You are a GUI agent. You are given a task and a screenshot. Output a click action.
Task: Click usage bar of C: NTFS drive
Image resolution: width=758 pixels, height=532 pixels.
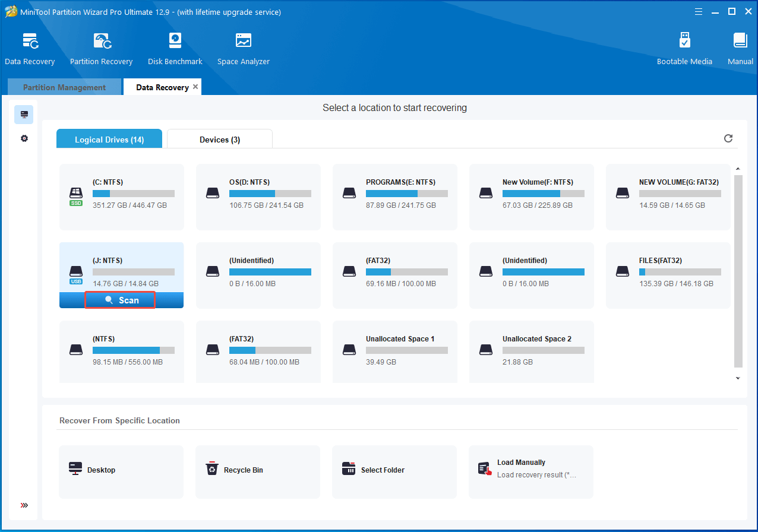(x=134, y=194)
